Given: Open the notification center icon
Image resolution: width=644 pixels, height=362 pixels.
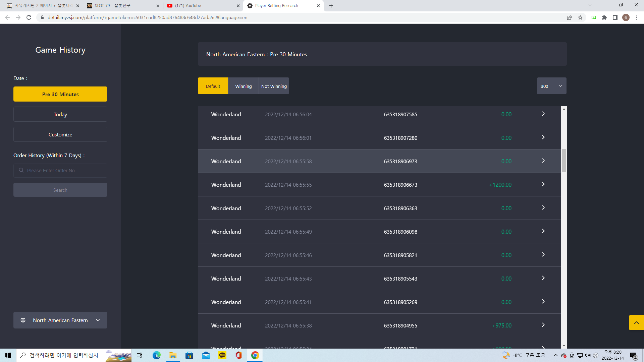Looking at the screenshot, I should pyautogui.click(x=633, y=355).
